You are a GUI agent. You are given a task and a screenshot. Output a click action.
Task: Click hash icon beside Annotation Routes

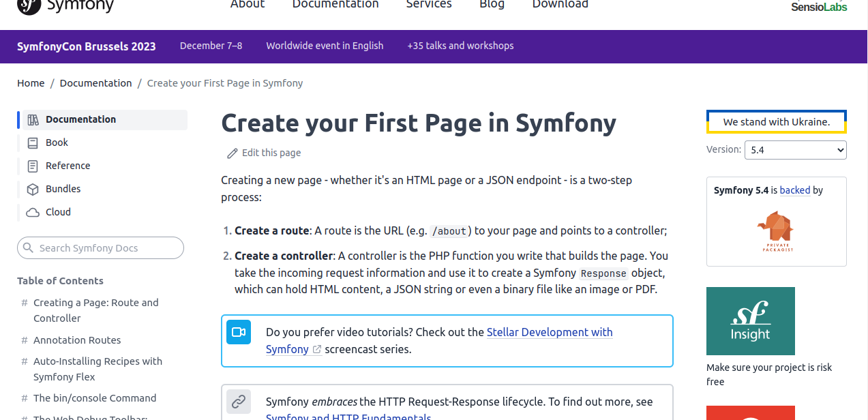(25, 340)
